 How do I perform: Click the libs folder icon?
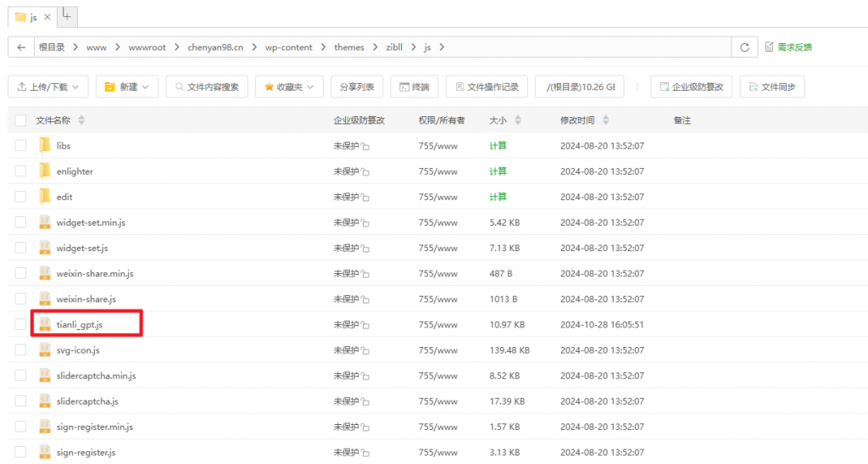pos(45,145)
